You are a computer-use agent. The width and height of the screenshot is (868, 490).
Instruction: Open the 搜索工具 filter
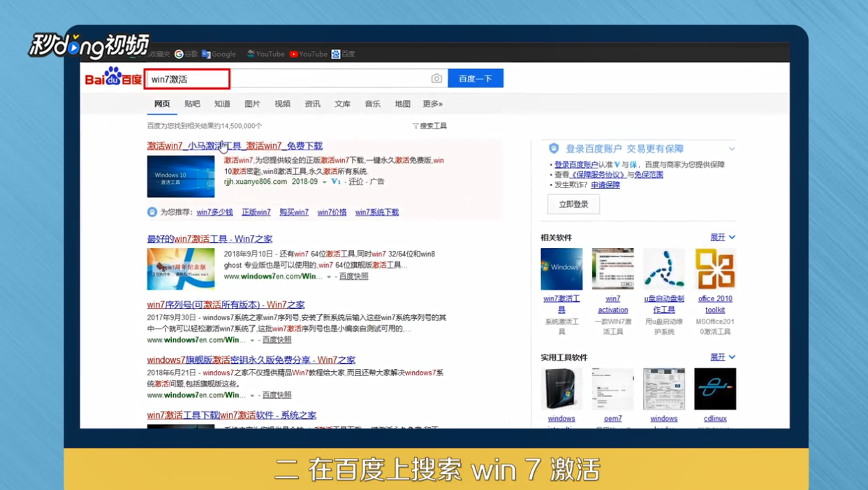[x=429, y=126]
